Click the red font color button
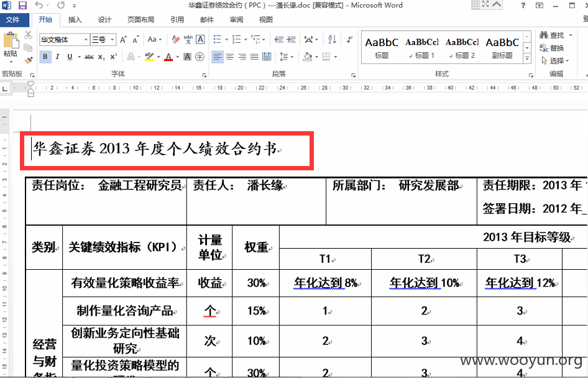Viewport: 588px width, 378px height. click(x=168, y=57)
